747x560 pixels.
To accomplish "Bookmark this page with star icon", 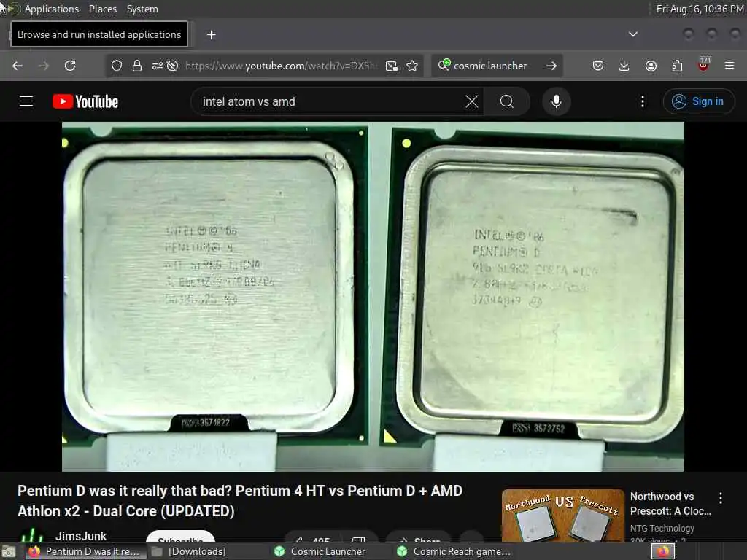I will coord(412,66).
